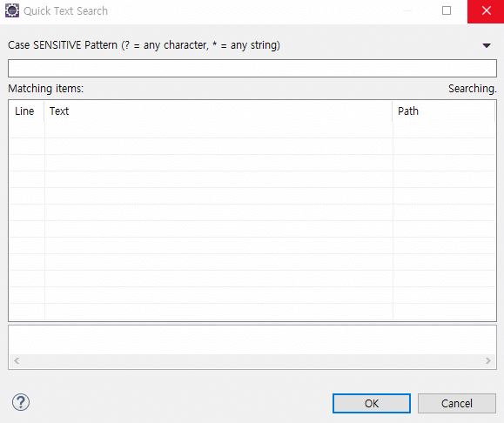This screenshot has width=504, height=423.
Task: Click the Eclipse icon in title bar
Action: (12, 10)
